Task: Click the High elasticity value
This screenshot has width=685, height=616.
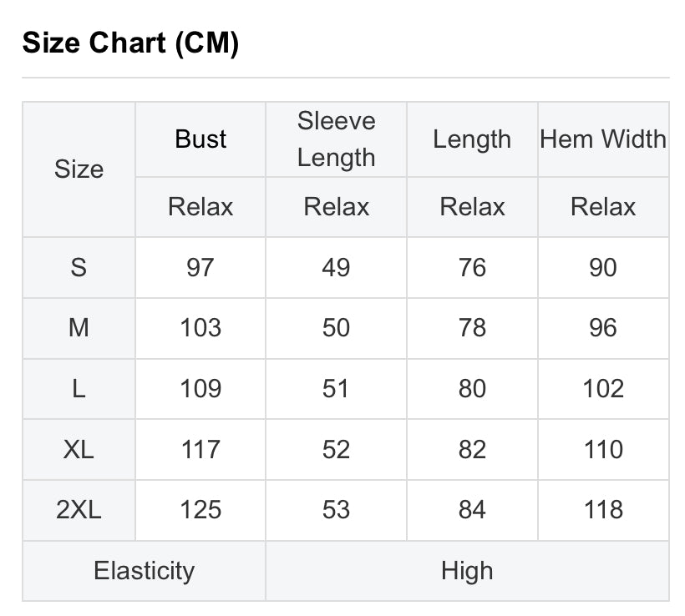Action: point(467,571)
